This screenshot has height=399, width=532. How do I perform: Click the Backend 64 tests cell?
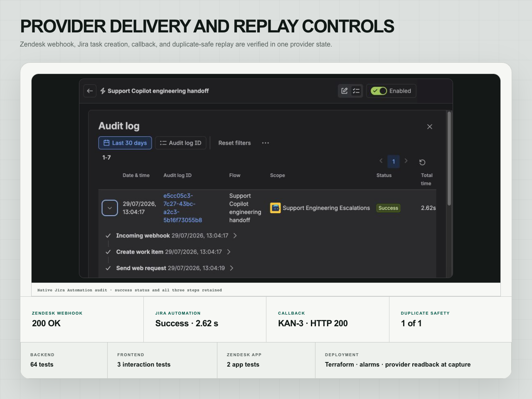[64, 360]
